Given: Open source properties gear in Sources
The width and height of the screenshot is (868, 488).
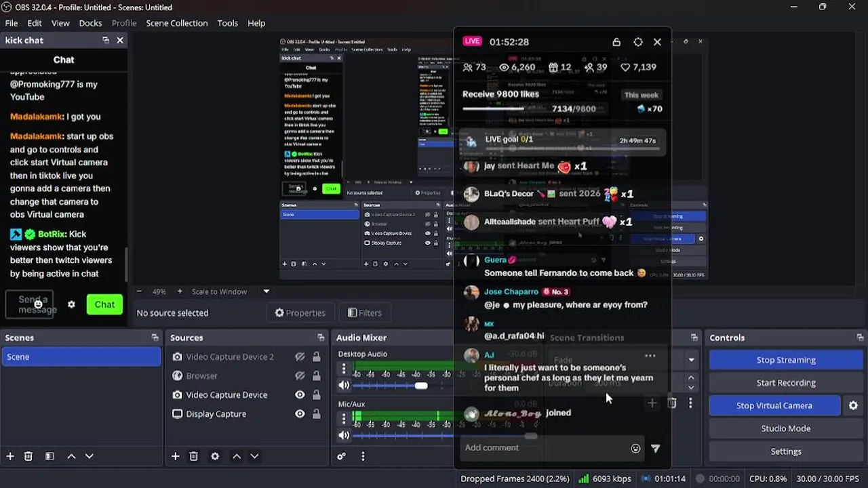Looking at the screenshot, I should click(215, 456).
